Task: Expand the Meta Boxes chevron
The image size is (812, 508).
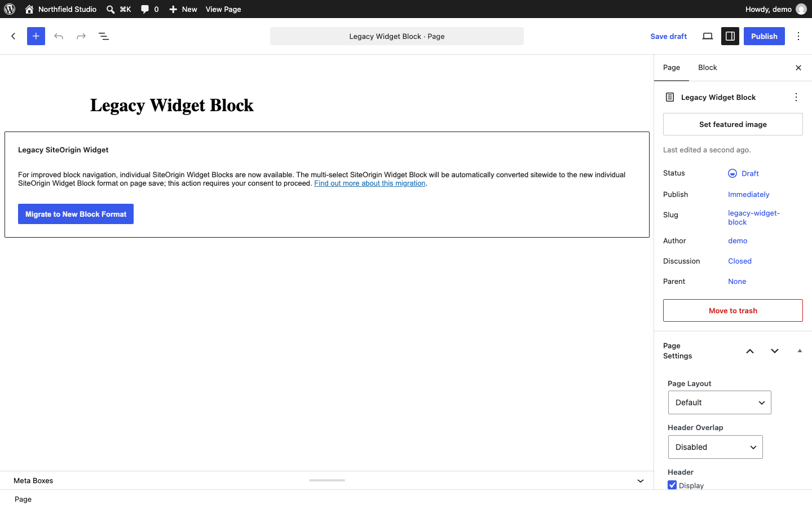Action: [x=641, y=481]
